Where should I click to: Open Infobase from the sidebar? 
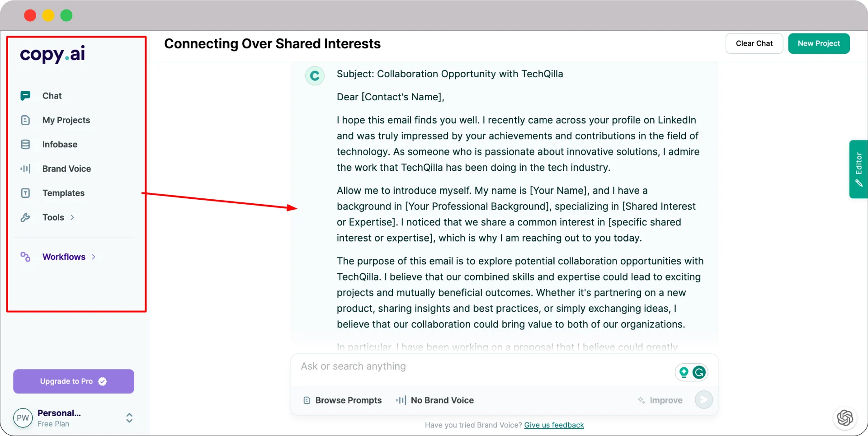60,145
